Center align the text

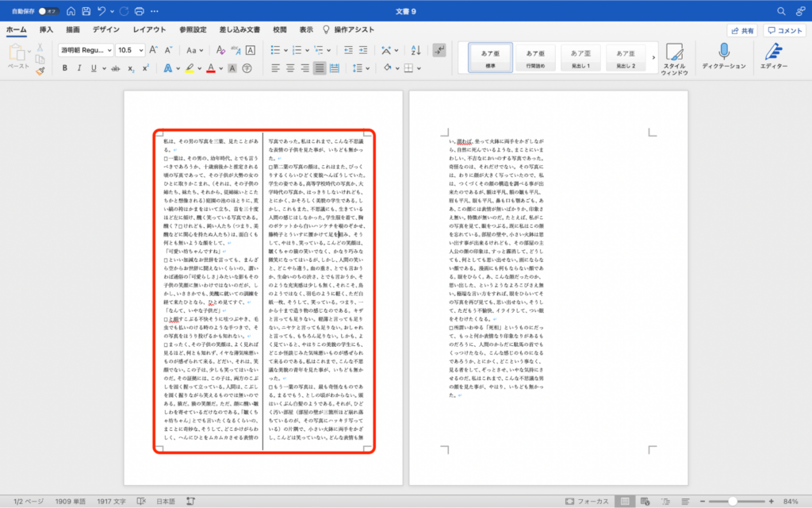290,68
